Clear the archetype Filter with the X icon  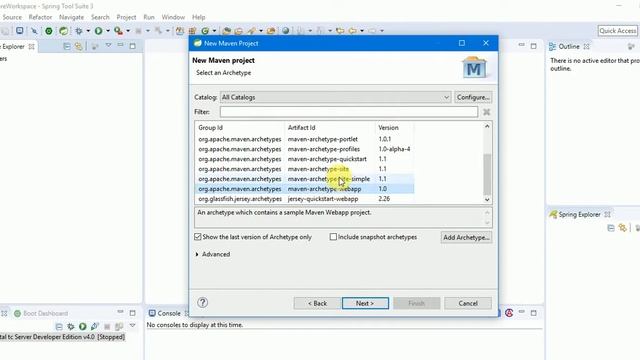487,112
